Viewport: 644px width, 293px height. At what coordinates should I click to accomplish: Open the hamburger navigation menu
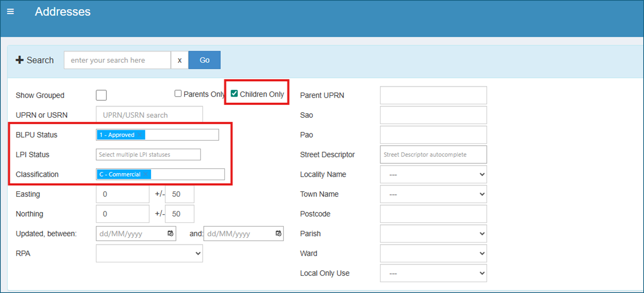(10, 12)
